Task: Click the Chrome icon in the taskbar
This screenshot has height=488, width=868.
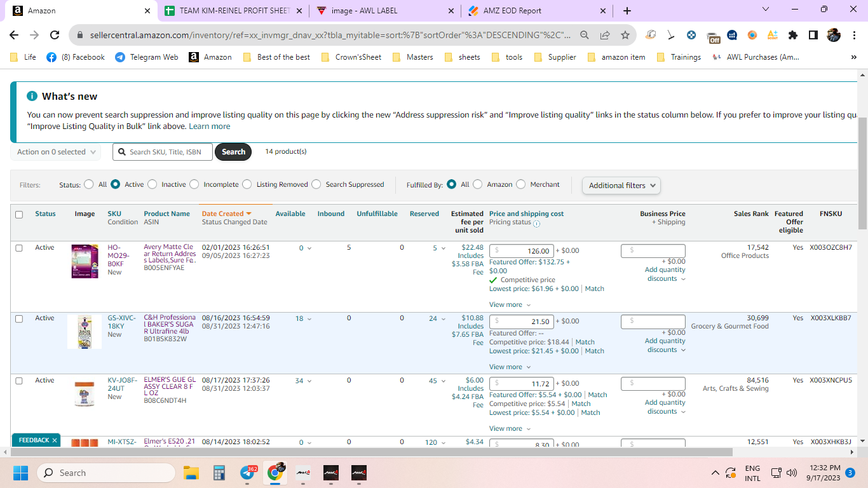Action: (x=275, y=473)
